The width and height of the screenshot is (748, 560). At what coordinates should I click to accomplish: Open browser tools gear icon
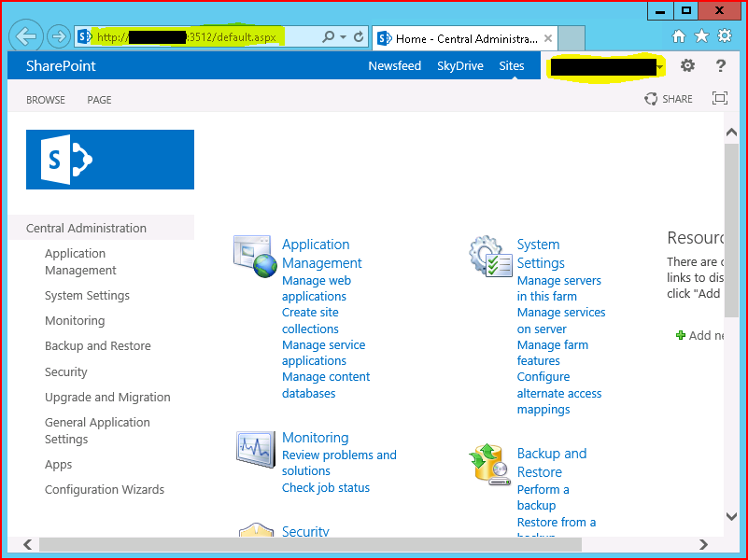[724, 35]
